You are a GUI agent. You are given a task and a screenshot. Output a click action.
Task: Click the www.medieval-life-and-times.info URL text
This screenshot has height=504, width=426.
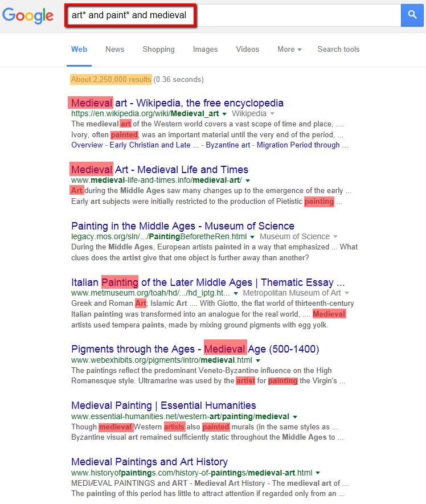[x=157, y=180]
